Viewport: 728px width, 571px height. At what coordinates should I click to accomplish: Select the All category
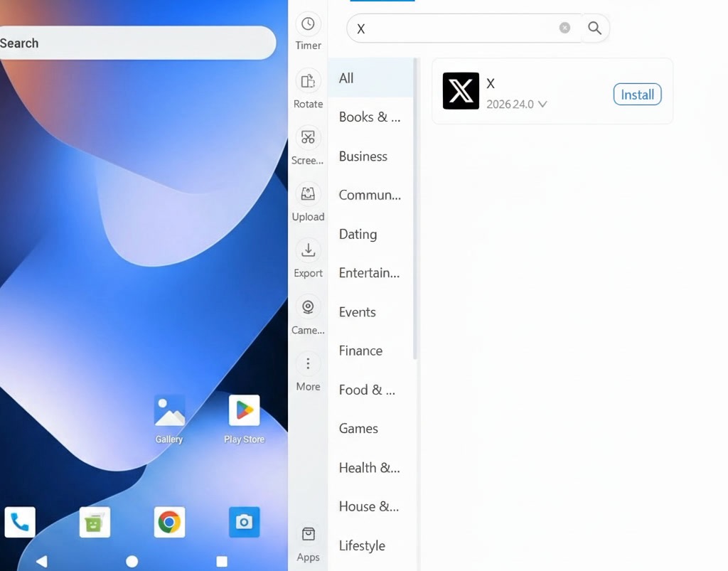(370, 78)
